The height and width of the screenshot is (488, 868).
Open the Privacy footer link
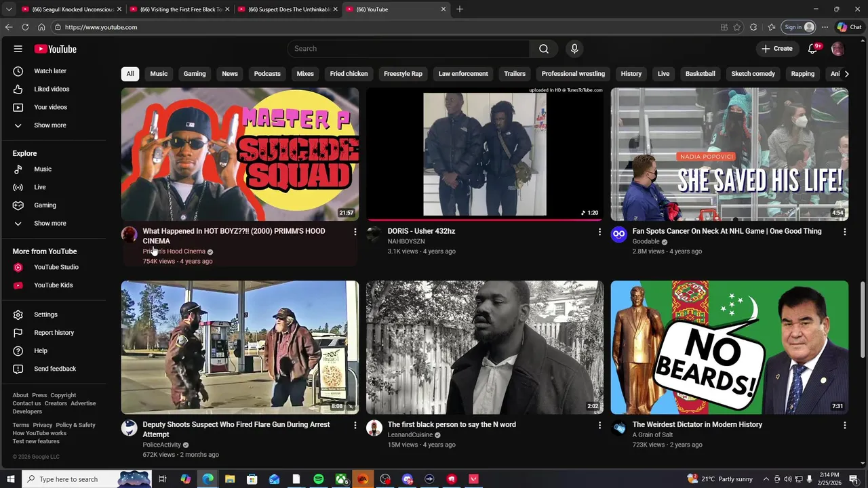click(42, 425)
